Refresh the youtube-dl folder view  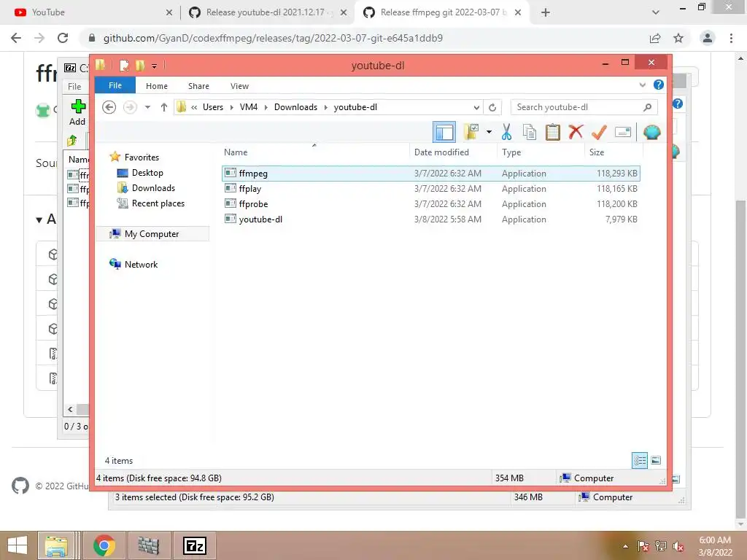click(x=492, y=108)
